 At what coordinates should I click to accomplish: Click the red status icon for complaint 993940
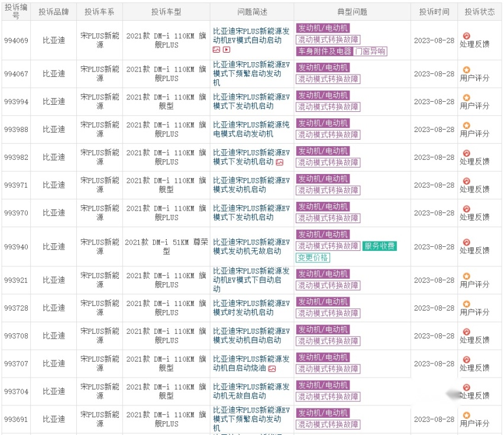(x=466, y=242)
